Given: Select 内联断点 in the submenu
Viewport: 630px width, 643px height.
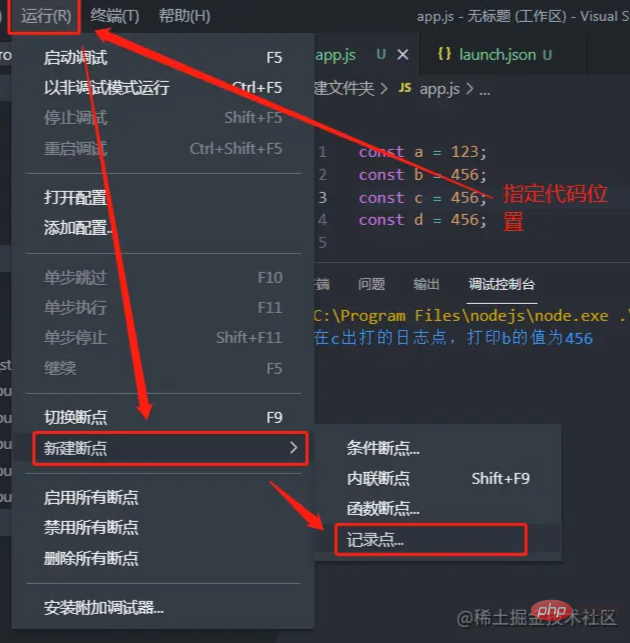Looking at the screenshot, I should [x=438, y=479].
